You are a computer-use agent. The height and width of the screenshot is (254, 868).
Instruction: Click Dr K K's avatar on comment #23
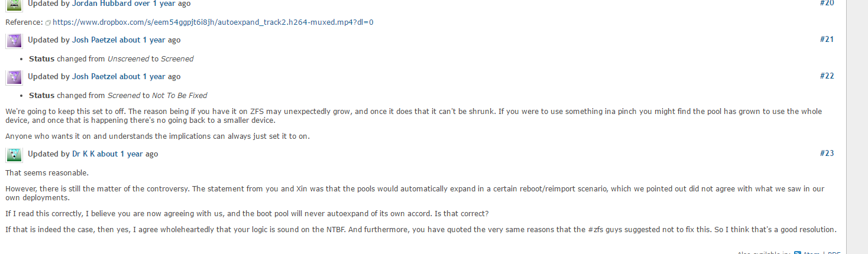tap(14, 155)
